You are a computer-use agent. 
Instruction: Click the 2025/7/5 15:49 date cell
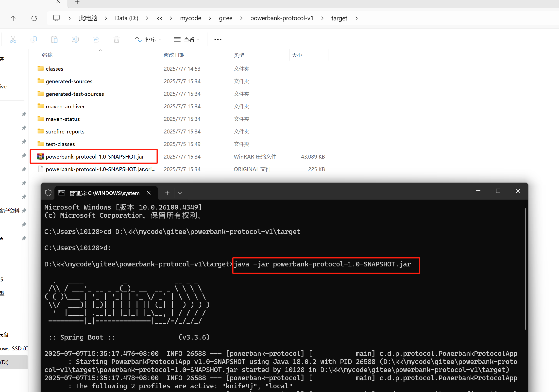(x=182, y=144)
